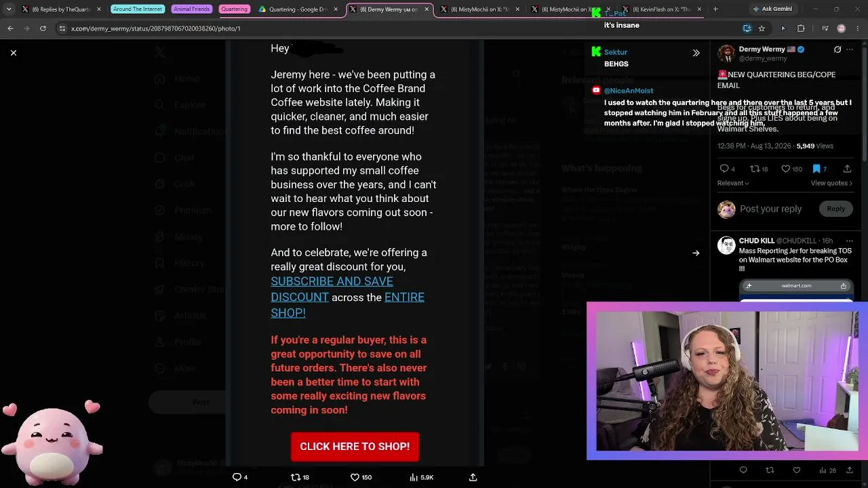This screenshot has width=868, height=488.
Task: Open the Animal Friends tab group
Action: click(x=192, y=9)
